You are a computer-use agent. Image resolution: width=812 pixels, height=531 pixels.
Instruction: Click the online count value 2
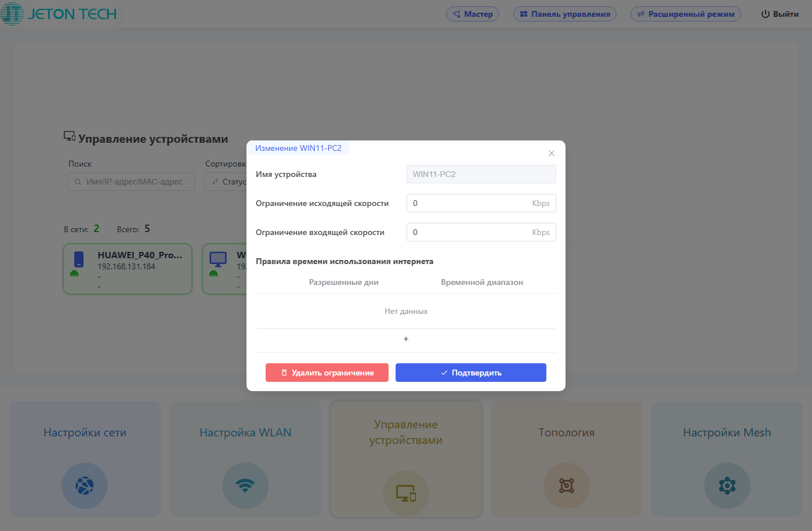(96, 229)
